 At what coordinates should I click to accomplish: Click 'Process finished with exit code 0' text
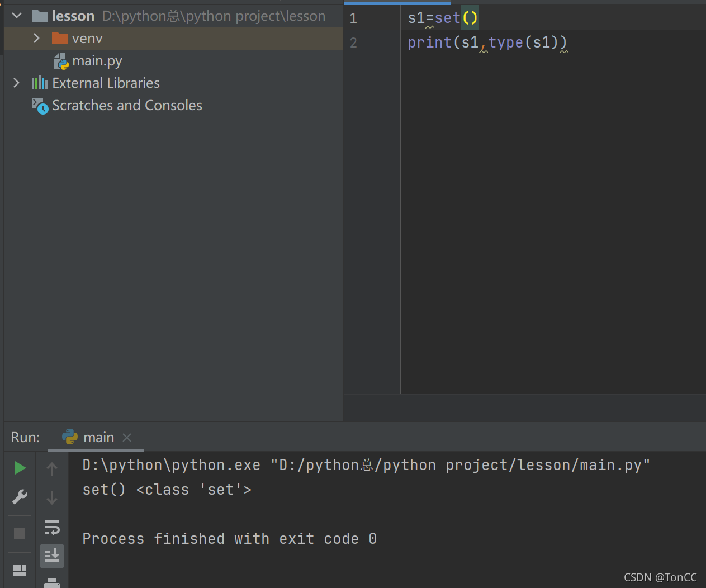point(229,539)
